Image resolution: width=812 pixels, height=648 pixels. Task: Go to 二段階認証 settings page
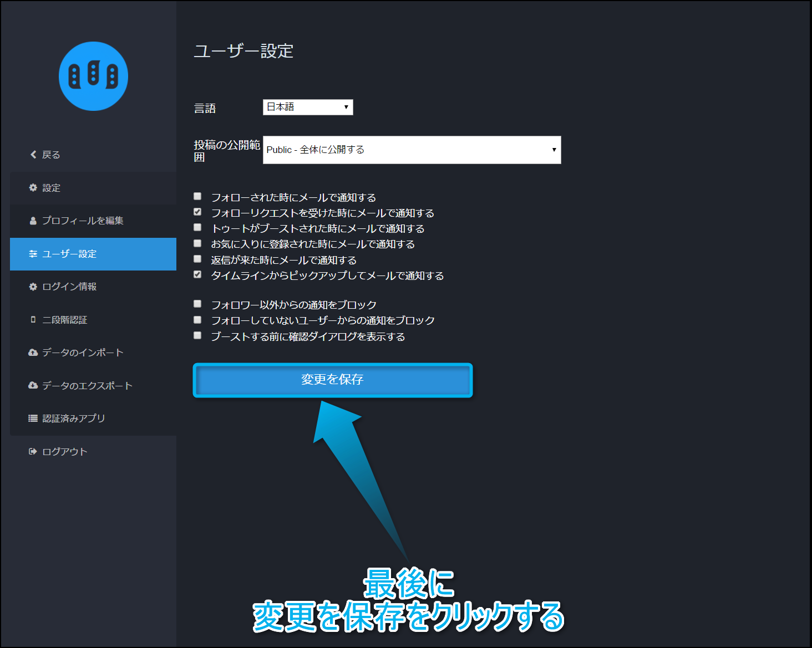coord(65,320)
